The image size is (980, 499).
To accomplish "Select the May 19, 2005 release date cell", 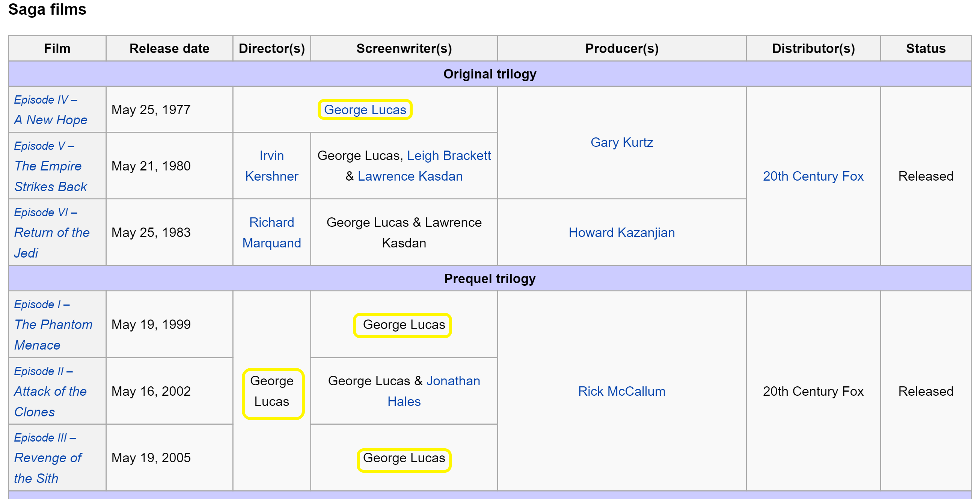I will [169, 458].
